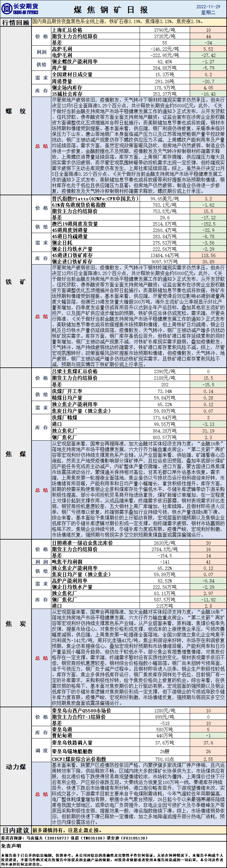Click the 钢企场内库存 label

click(x=67, y=88)
